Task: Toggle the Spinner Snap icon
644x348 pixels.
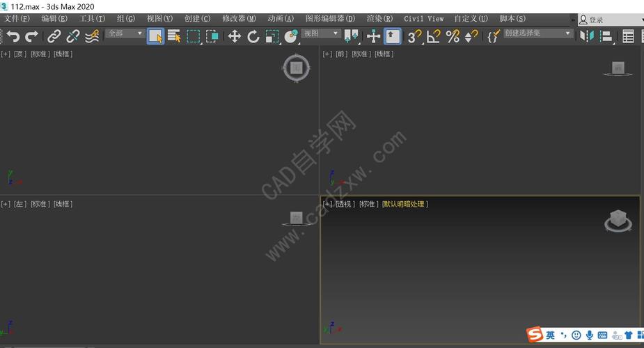Action: [x=471, y=36]
